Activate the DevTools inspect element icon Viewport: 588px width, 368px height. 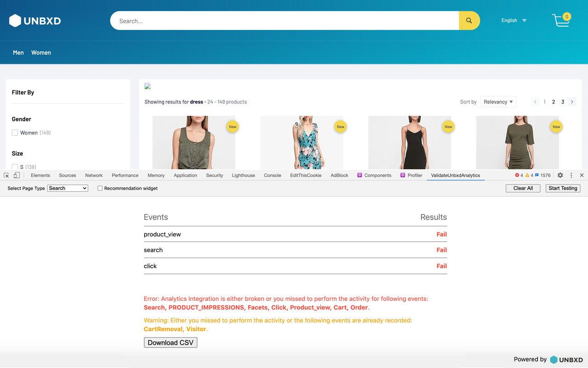coord(6,175)
